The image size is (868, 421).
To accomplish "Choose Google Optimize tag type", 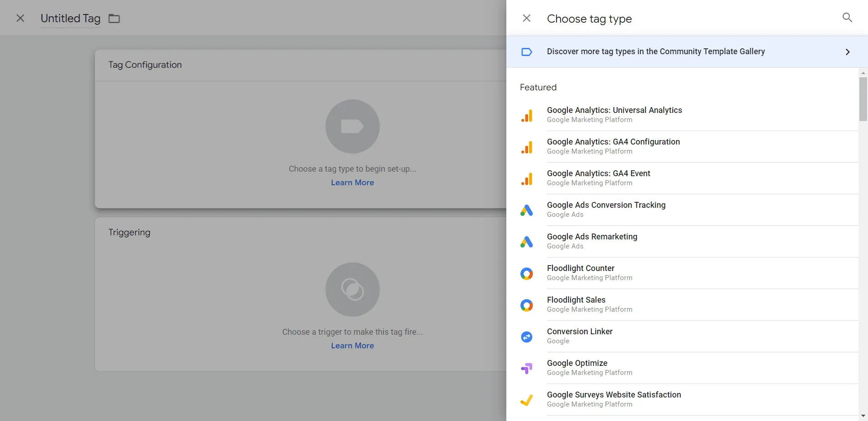I will pos(683,368).
